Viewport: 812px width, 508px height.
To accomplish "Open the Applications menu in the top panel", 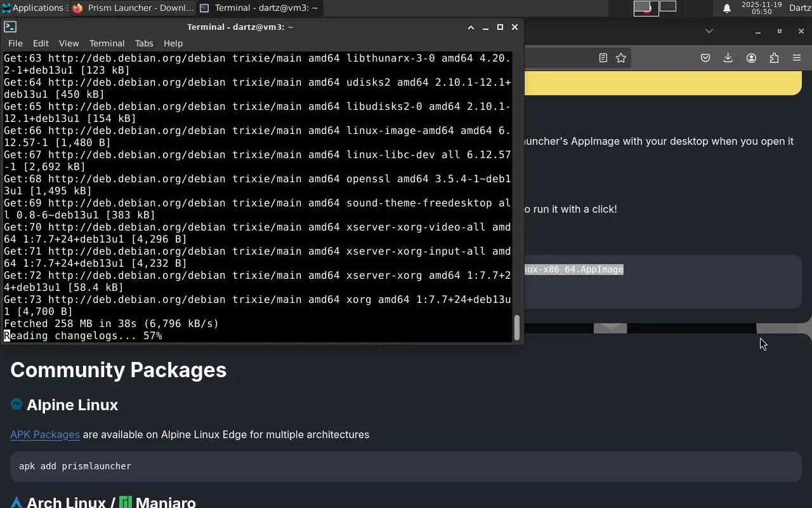I will (34, 8).
